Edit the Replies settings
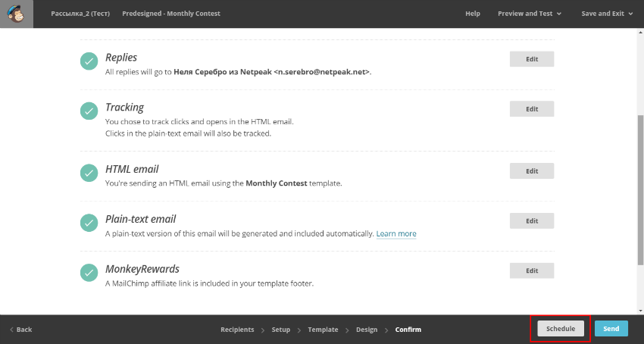Image resolution: width=644 pixels, height=344 pixels. click(x=531, y=59)
